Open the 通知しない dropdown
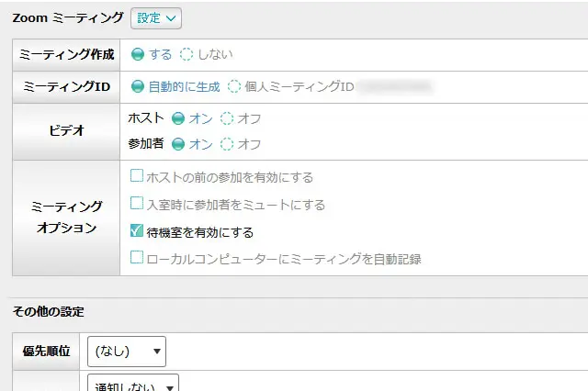Screen dimensions: 588x391 (132, 384)
